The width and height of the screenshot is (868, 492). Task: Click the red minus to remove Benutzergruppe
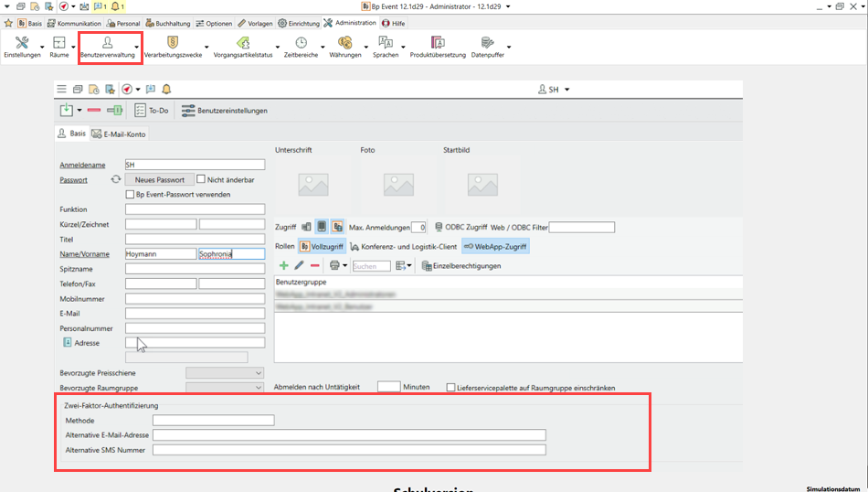coord(314,265)
